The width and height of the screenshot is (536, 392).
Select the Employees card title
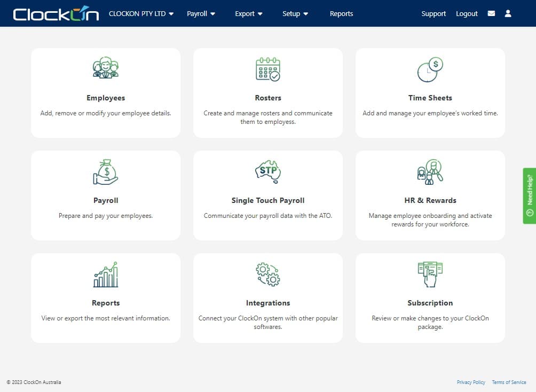(x=106, y=98)
